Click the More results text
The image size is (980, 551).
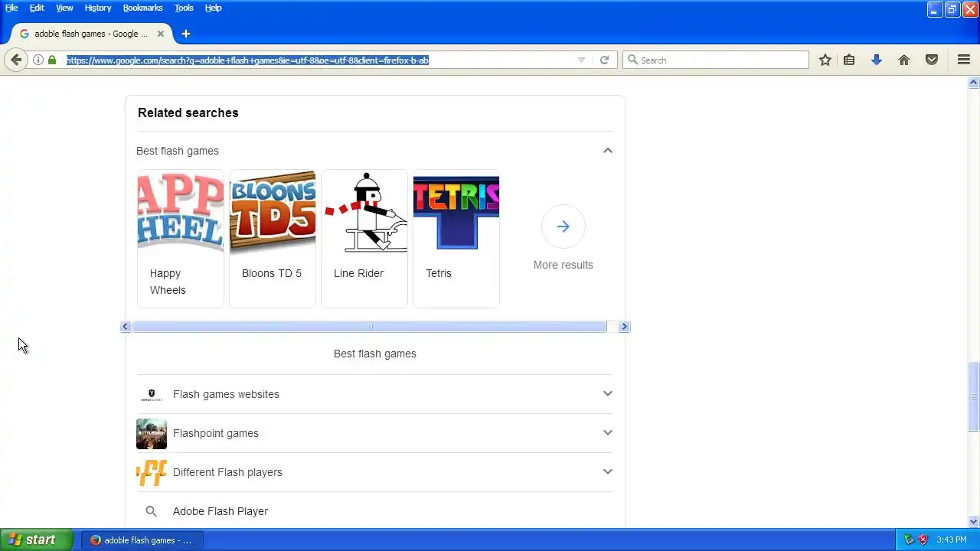[563, 265]
